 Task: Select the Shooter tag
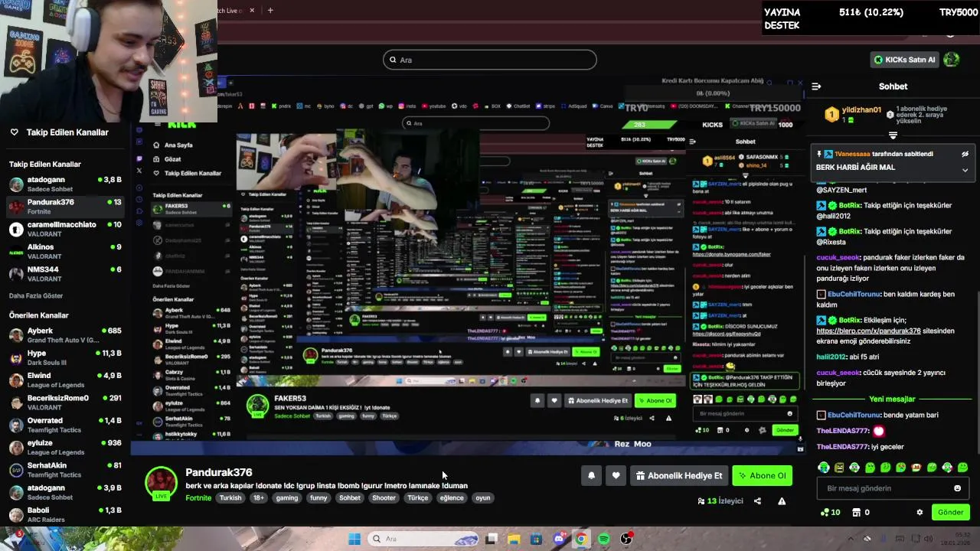tap(384, 497)
